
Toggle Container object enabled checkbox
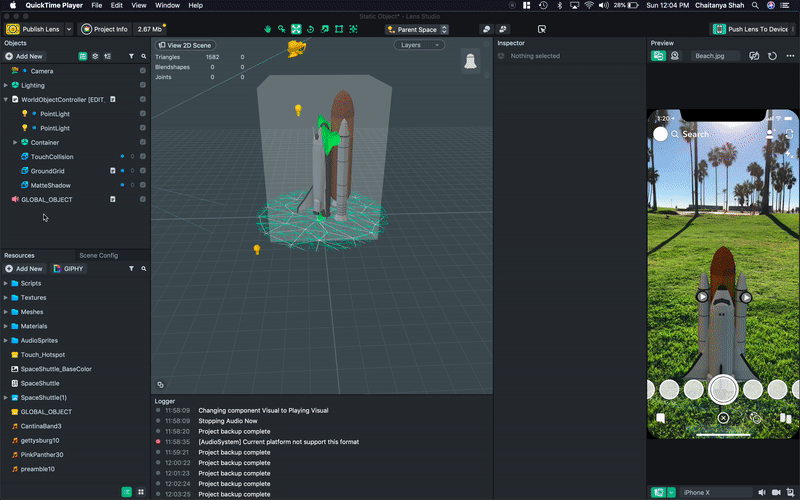coord(143,142)
